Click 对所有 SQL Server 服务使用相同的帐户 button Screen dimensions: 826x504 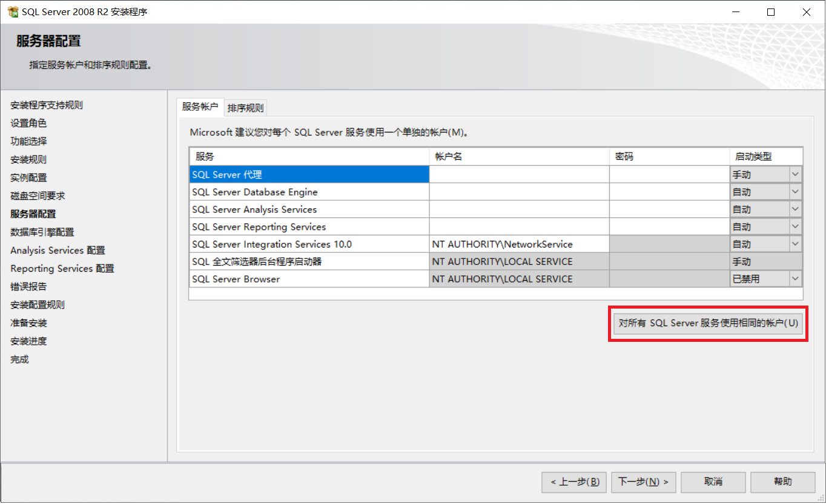708,323
